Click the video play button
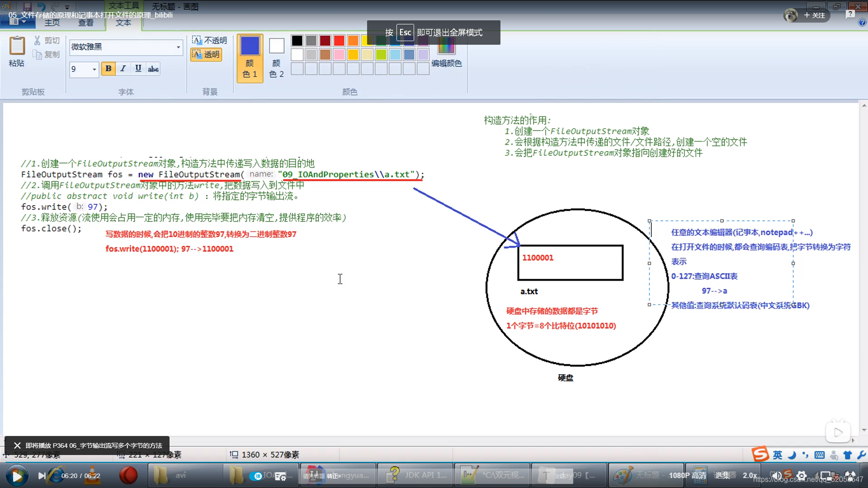 (x=17, y=476)
